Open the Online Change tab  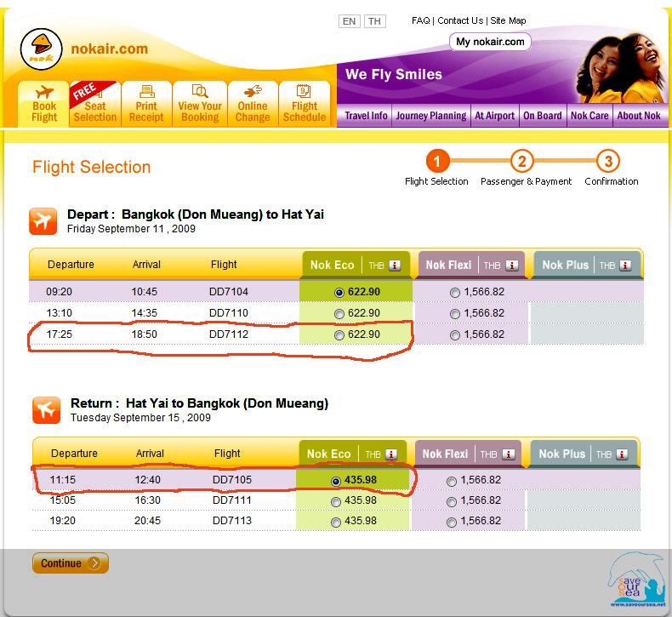(x=253, y=105)
